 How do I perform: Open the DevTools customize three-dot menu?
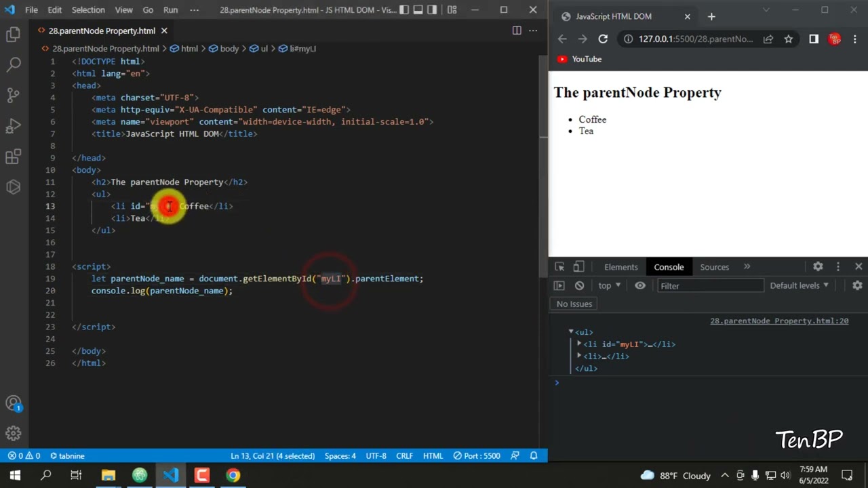[838, 267]
